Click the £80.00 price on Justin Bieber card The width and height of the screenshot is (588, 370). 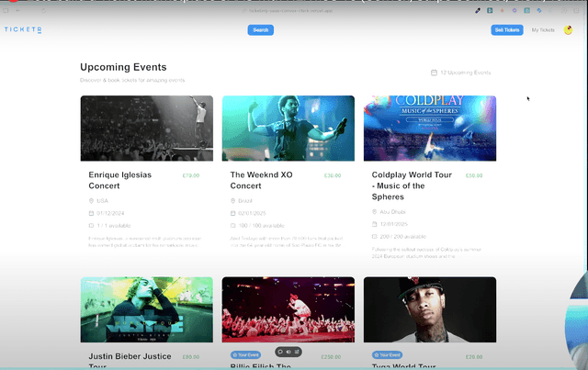pyautogui.click(x=191, y=357)
